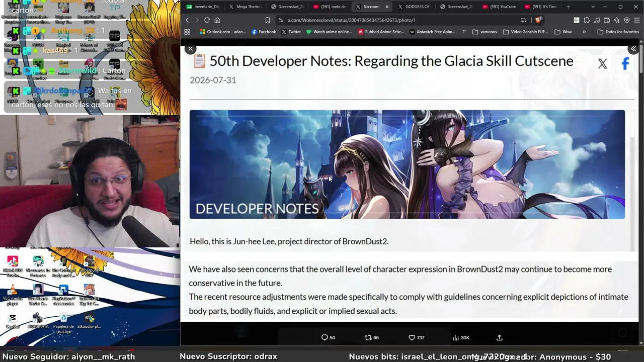Repost the tweet with 66 reposts
Image resolution: width=644 pixels, height=362 pixels.
coord(372,338)
